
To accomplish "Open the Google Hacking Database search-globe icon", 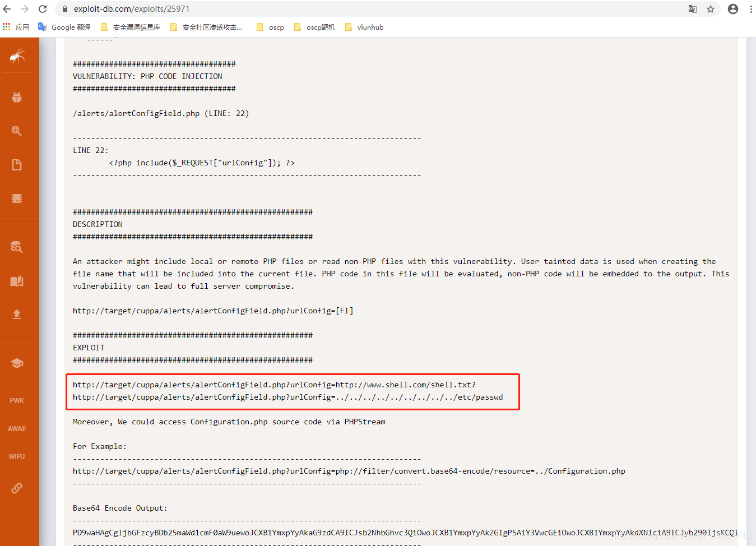I will (17, 131).
